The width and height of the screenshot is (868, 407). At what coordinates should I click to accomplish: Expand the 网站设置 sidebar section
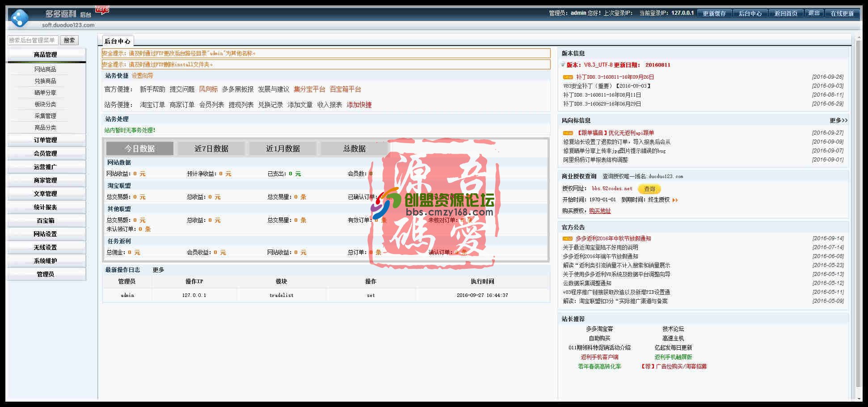point(46,234)
